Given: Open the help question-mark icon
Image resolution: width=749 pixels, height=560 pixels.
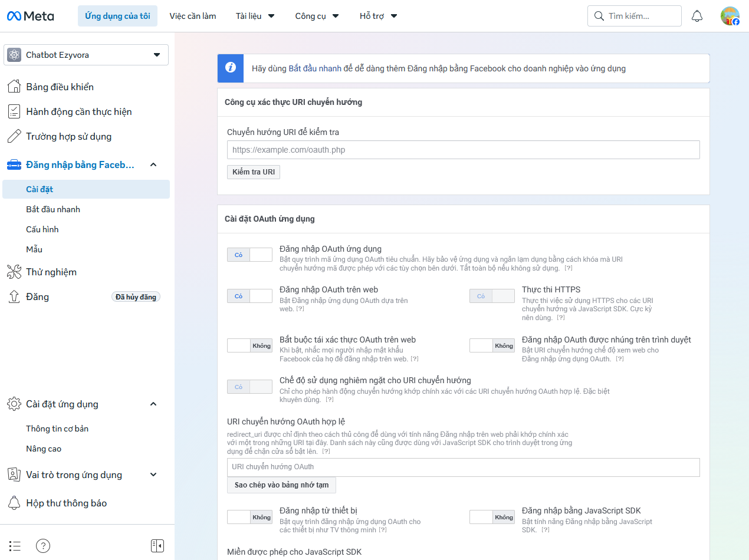Looking at the screenshot, I should [43, 546].
